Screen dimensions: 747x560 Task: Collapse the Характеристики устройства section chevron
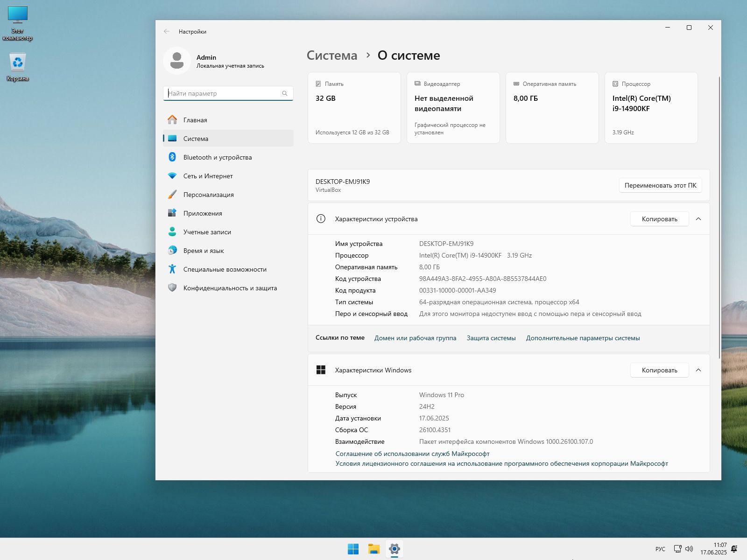point(698,219)
